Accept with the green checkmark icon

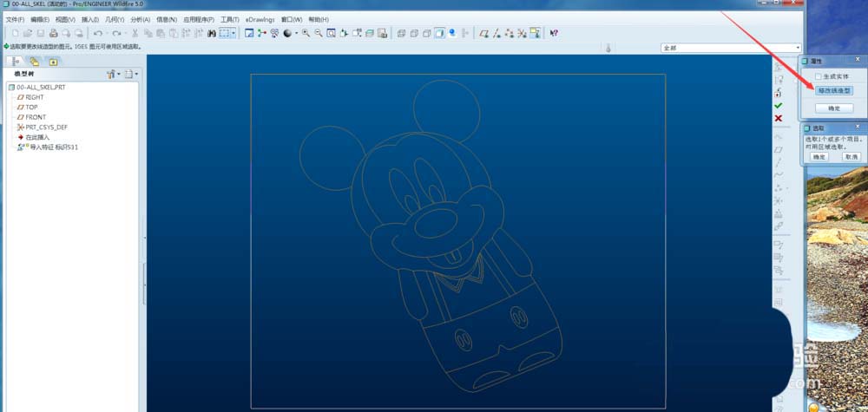[x=779, y=106]
